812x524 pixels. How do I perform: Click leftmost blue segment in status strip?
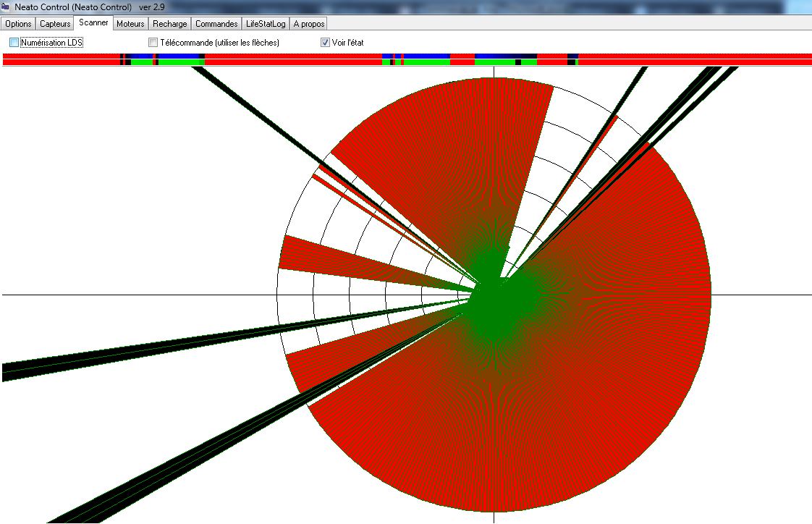[141, 56]
